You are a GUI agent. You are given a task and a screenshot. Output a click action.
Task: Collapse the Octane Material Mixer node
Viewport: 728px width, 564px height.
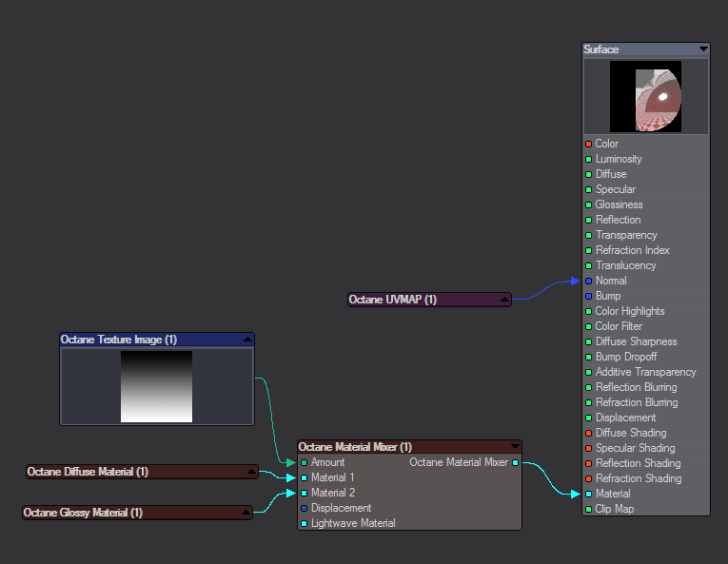515,447
